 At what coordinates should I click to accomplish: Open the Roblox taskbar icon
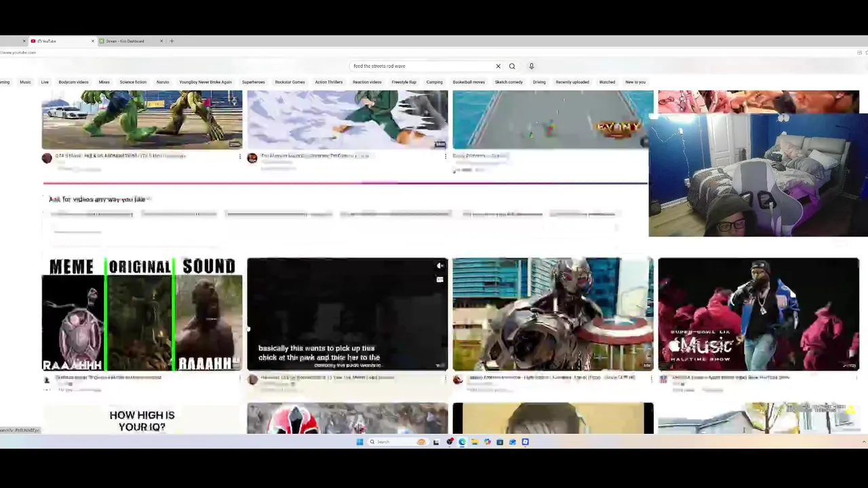click(525, 442)
